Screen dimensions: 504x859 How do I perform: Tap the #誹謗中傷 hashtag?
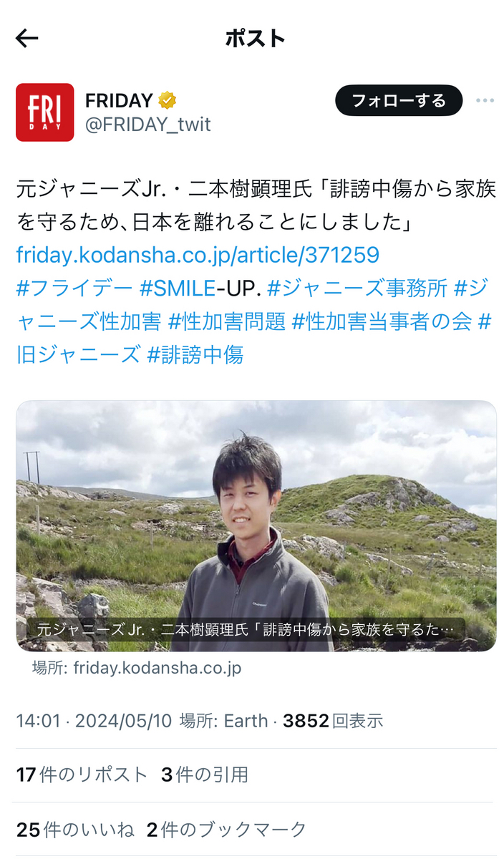pos(195,354)
